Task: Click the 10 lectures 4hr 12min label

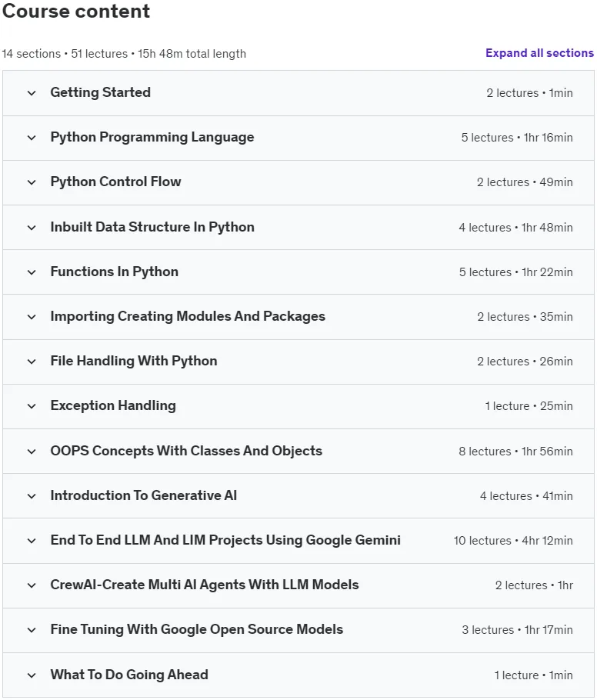Action: (513, 541)
